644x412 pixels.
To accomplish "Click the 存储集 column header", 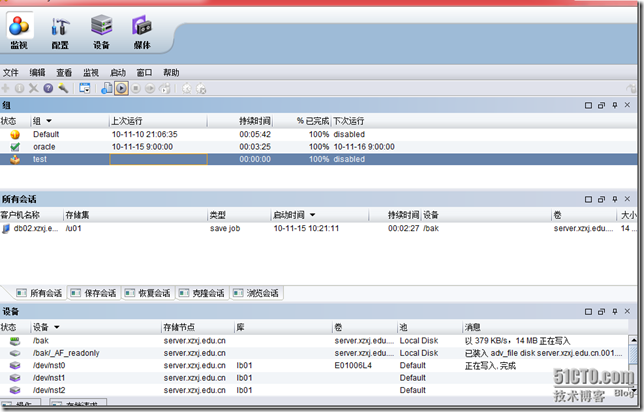I will pyautogui.click(x=136, y=215).
